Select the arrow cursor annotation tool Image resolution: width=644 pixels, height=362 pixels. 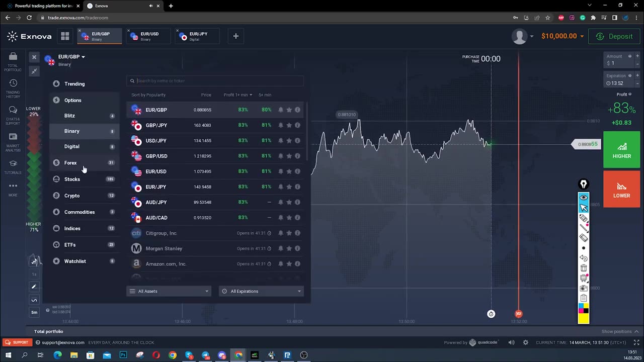pyautogui.click(x=584, y=208)
